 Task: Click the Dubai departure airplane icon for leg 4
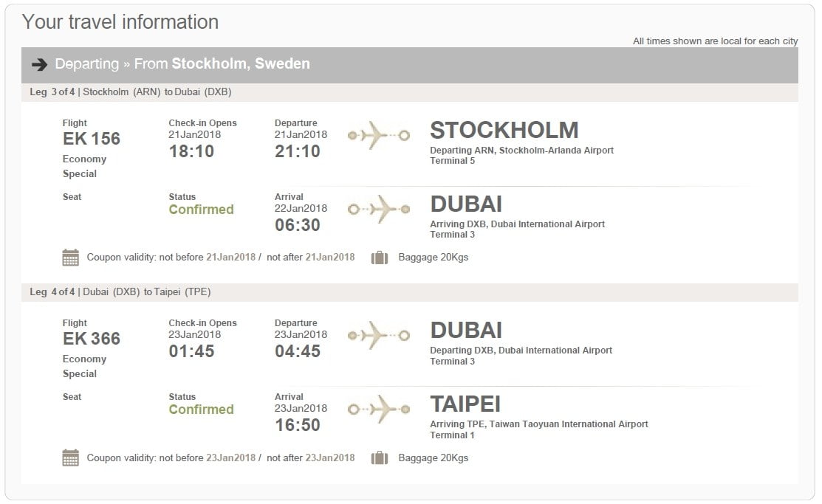[x=378, y=335]
